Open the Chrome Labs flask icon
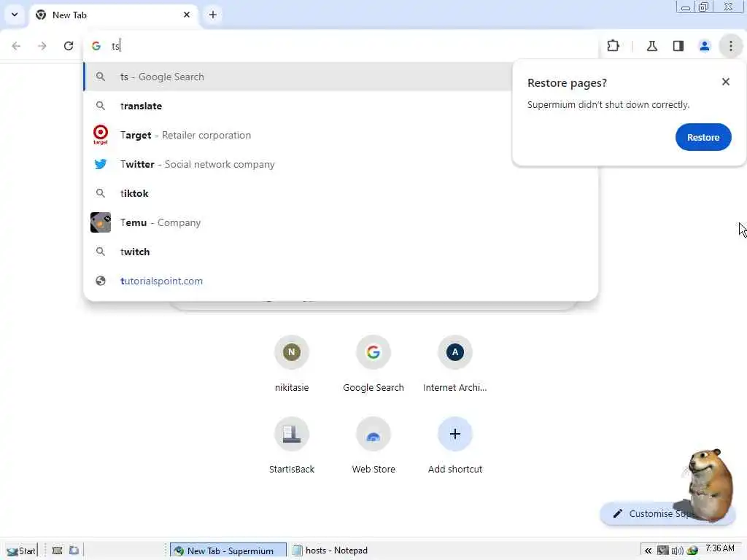Viewport: 747px width, 560px height. 652,46
